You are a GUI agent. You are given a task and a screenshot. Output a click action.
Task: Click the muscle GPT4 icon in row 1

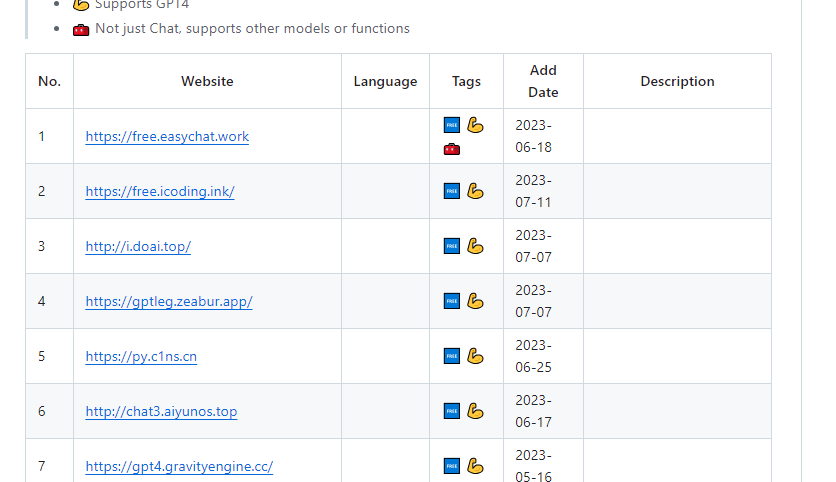(475, 126)
